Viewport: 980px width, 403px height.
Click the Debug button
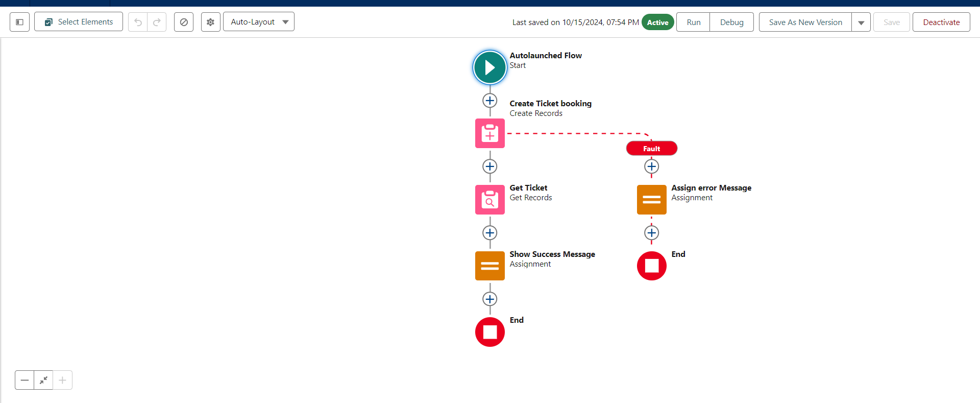tap(731, 22)
